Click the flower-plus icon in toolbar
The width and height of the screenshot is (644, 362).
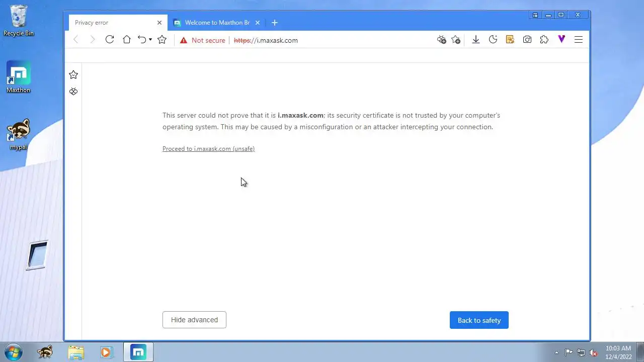pyautogui.click(x=442, y=39)
